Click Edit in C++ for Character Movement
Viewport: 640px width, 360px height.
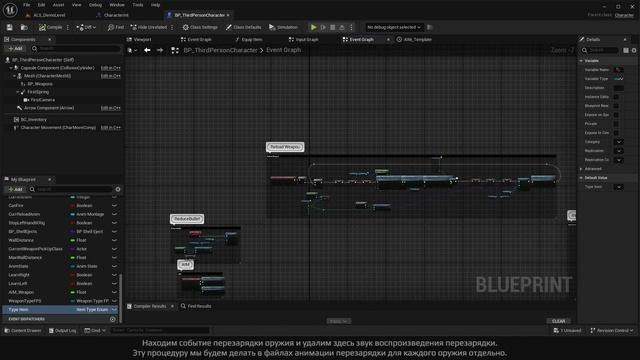point(111,128)
